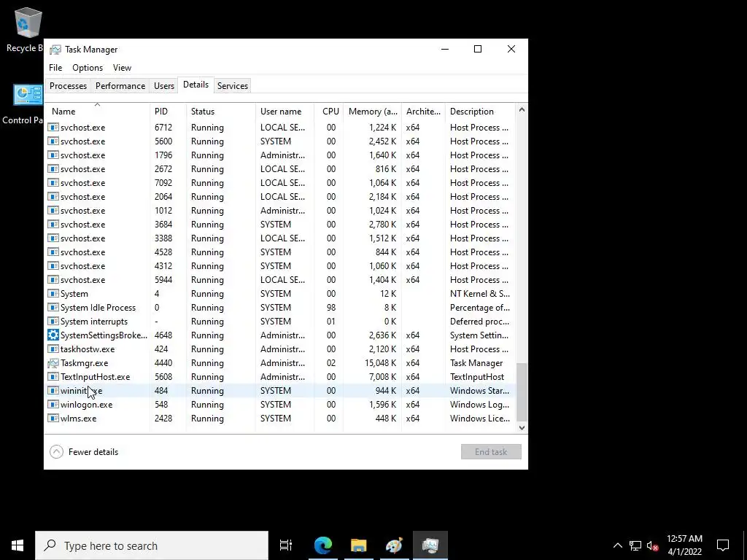Switch to the Users tab
This screenshot has width=747, height=560.
(164, 86)
